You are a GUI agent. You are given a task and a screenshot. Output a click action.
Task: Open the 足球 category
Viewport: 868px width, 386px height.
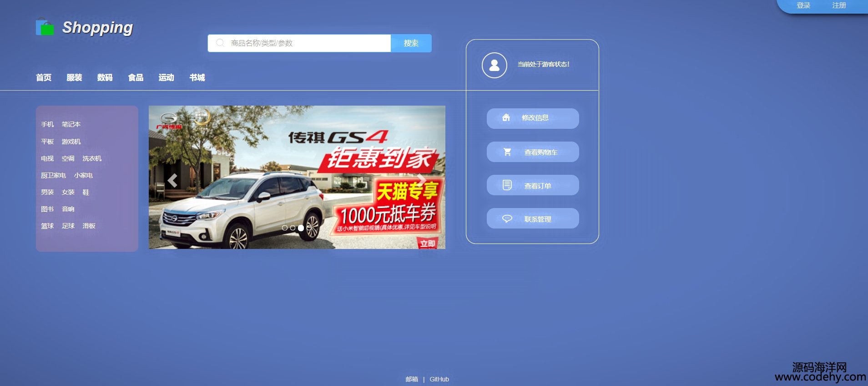pyautogui.click(x=68, y=226)
